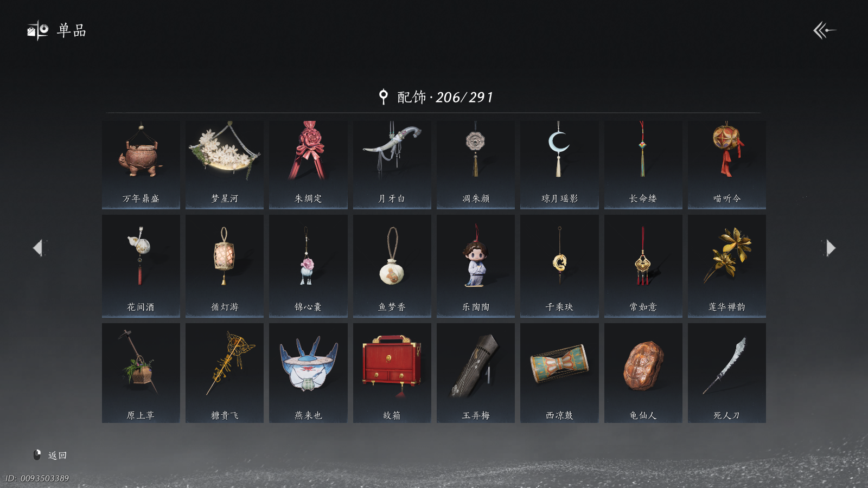The height and width of the screenshot is (488, 868).
Task: Click the back arrow icon top right
Action: (824, 30)
